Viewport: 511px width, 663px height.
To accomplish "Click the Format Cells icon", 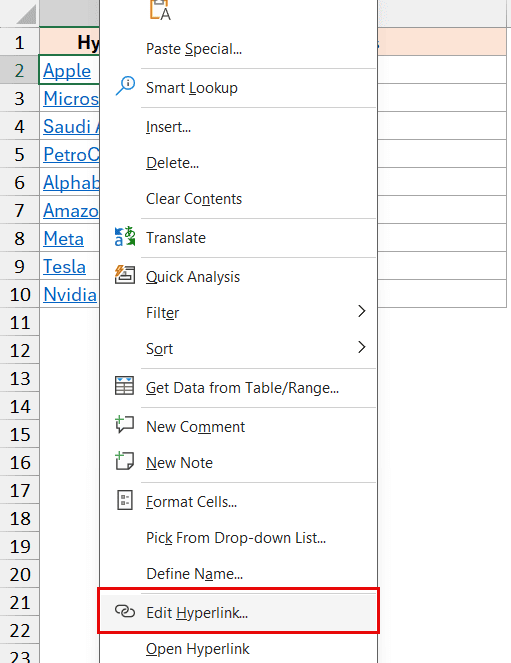I will [x=125, y=500].
